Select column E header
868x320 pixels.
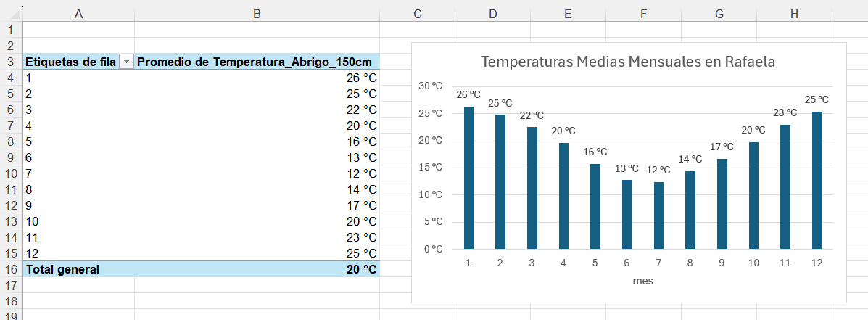(568, 15)
